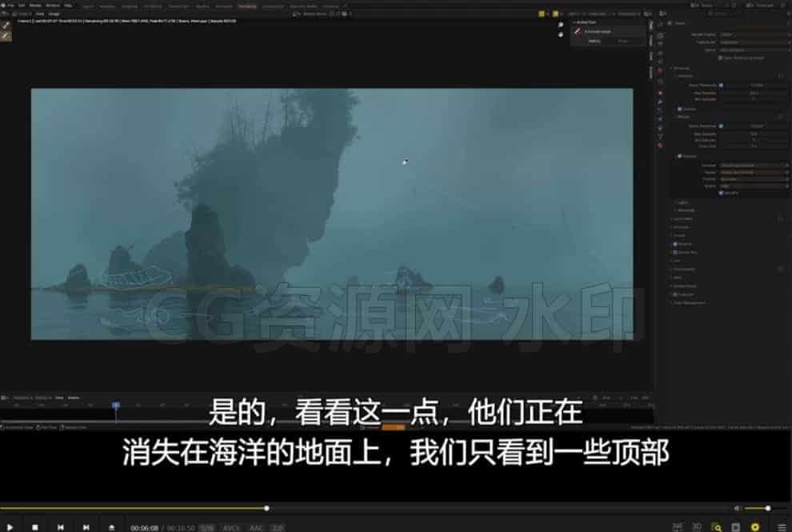Screen dimensions: 792x532
Task: Open the Object Constraints tab in Properties
Action: pyautogui.click(x=660, y=128)
